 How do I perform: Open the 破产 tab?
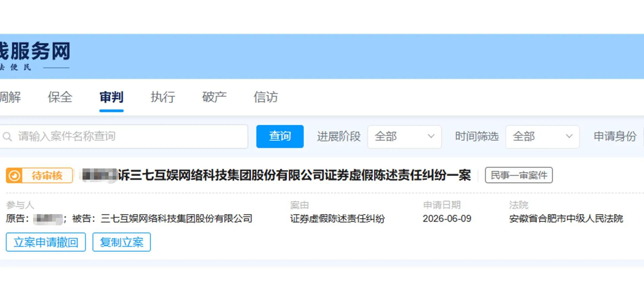(214, 97)
